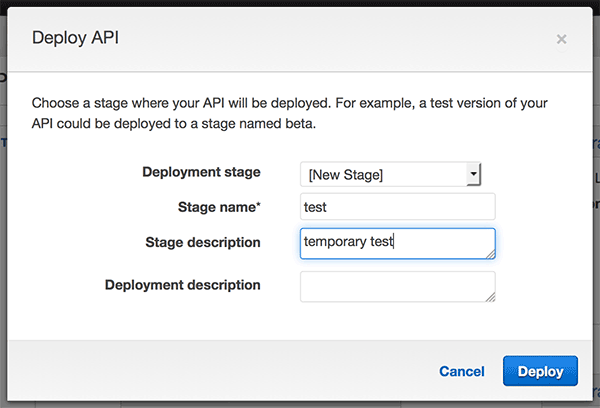Click the Stage name* label
The height and width of the screenshot is (408, 600).
coord(219,207)
